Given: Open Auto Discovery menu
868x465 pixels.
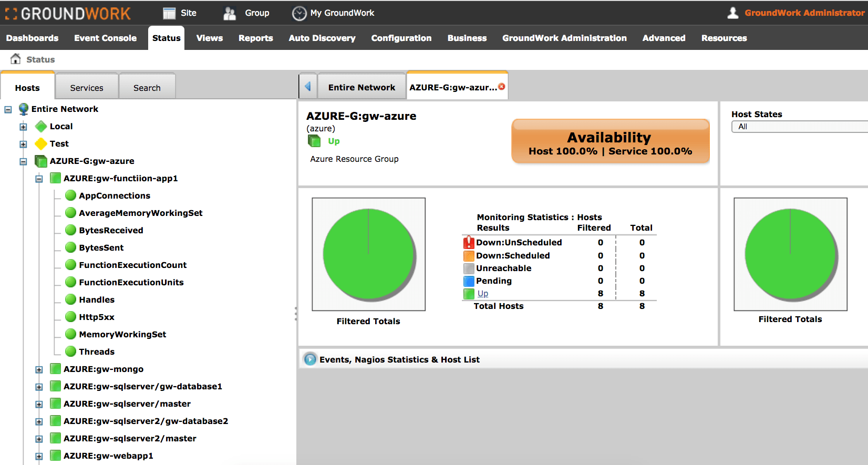Looking at the screenshot, I should tap(322, 38).
